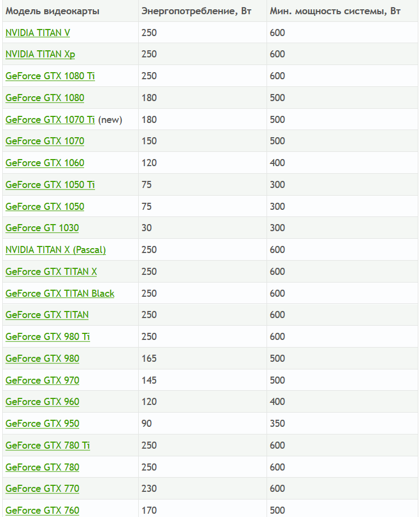Follow the GeForce GTX 1070 Ti link

point(50,119)
